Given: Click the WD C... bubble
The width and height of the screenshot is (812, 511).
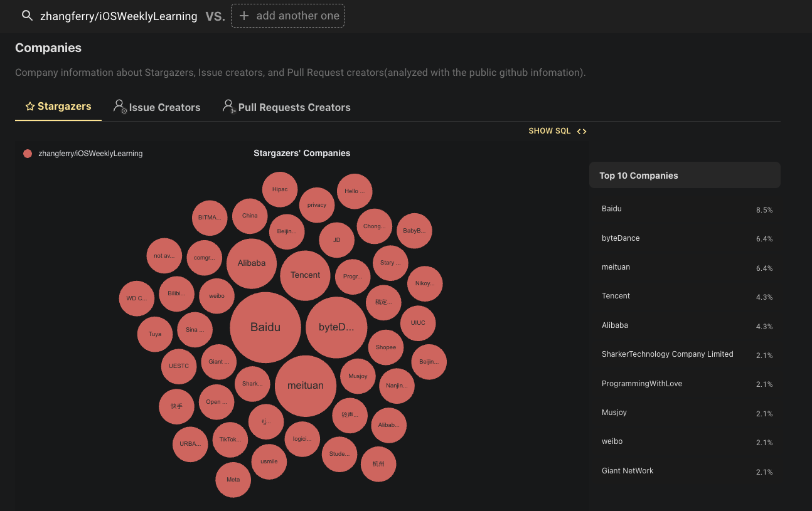Looking at the screenshot, I should pyautogui.click(x=137, y=298).
